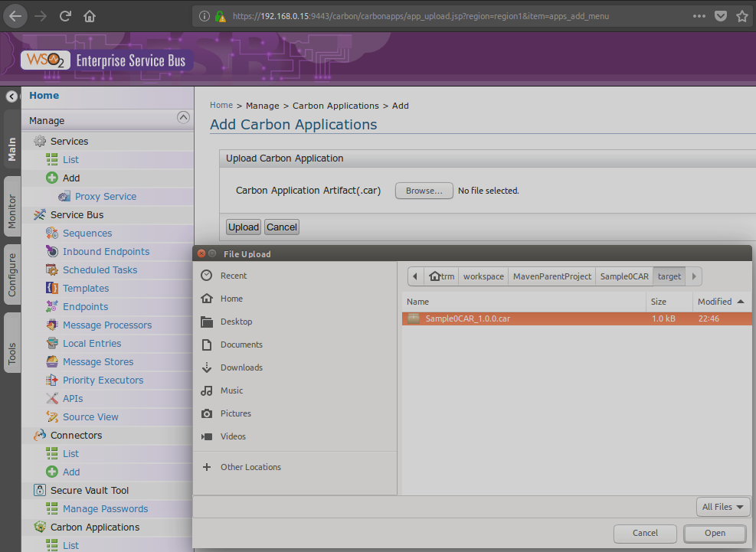Open the All Files filter dropdown
The height and width of the screenshot is (552, 756).
(x=723, y=507)
